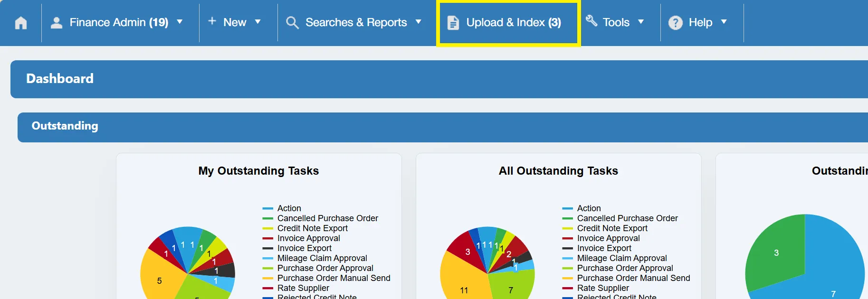Toggle Invoice Approval legend in All Outstanding Tasks
This screenshot has width=868, height=299.
click(601, 238)
